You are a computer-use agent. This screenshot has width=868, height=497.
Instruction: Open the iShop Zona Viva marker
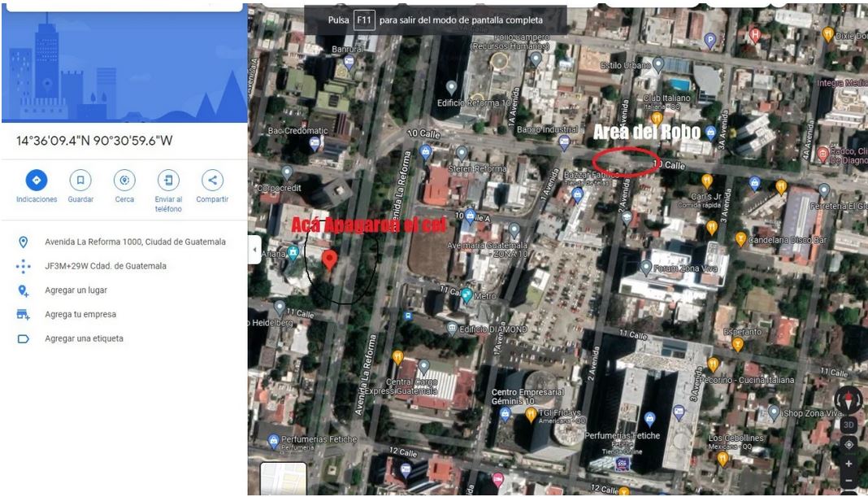pos(774,412)
